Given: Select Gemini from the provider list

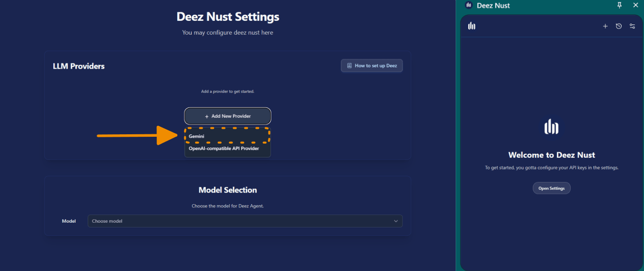Looking at the screenshot, I should 228,136.
